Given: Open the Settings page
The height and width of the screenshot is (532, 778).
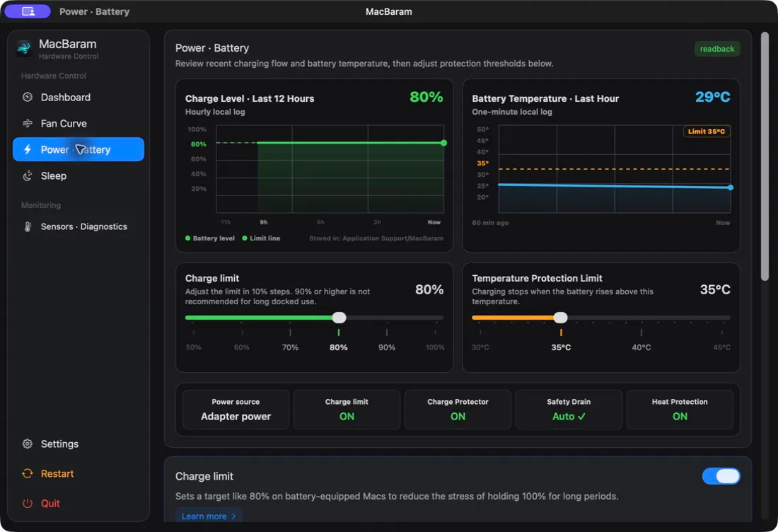Looking at the screenshot, I should pos(79,444).
